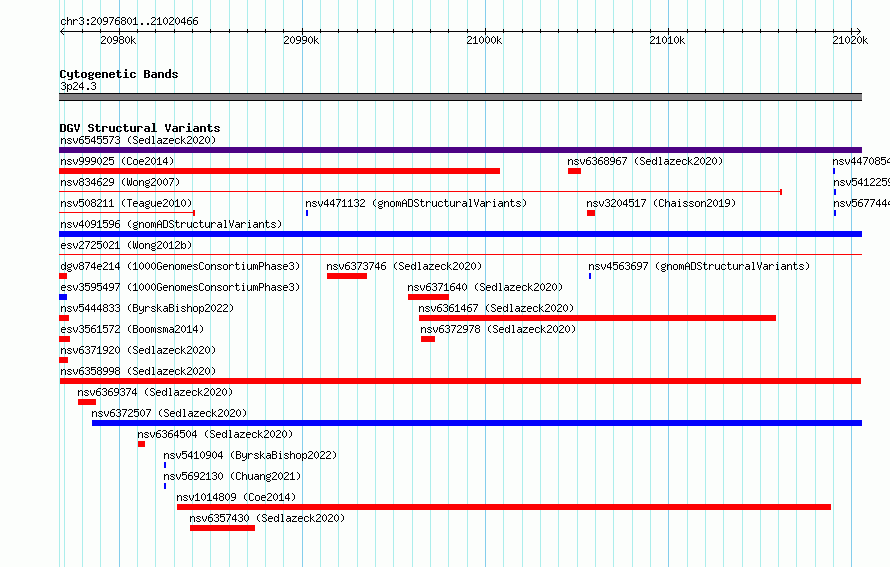The height and width of the screenshot is (567, 890).
Task: Select the red nsv6361467 variant bar
Action: [597, 318]
